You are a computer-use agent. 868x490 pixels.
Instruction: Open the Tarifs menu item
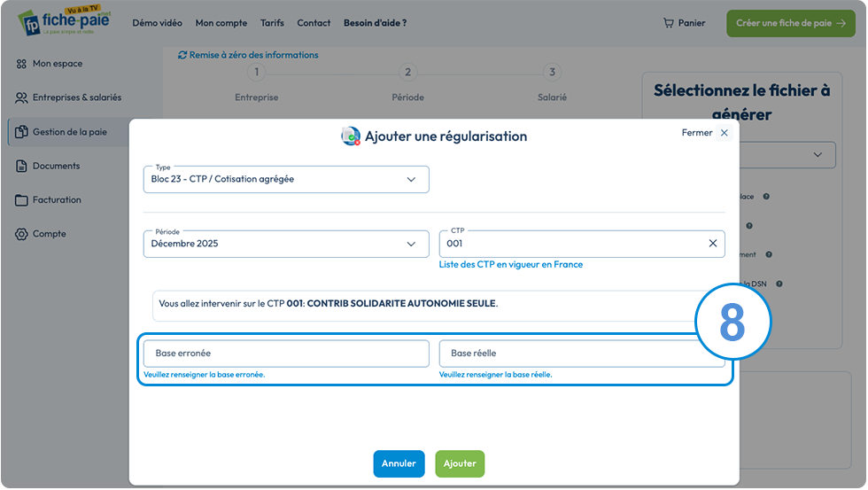pyautogui.click(x=272, y=23)
